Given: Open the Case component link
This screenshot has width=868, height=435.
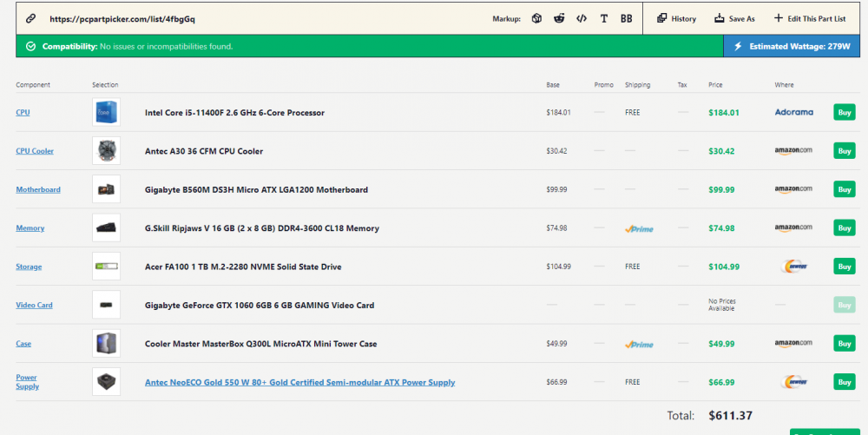Looking at the screenshot, I should [23, 344].
